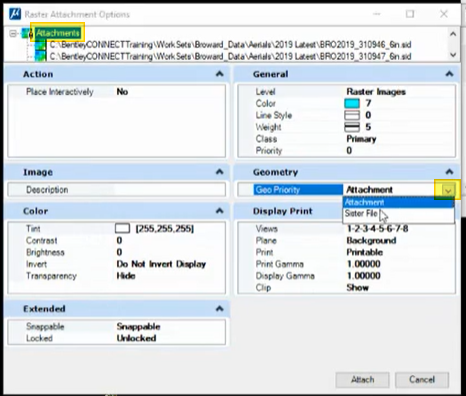Click raster file icon for BRO2019_310947
Screen dimensions: 466x396
click(x=41, y=56)
